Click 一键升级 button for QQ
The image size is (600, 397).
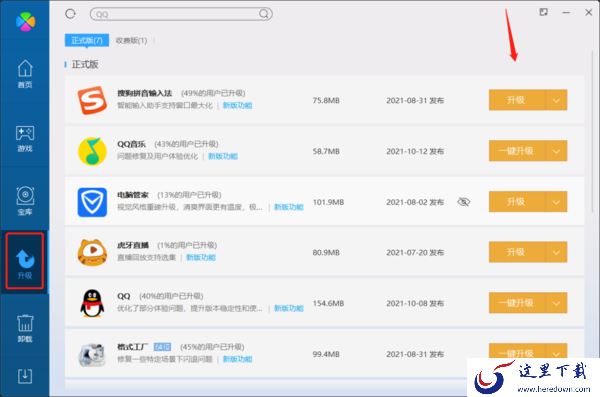[x=517, y=303]
